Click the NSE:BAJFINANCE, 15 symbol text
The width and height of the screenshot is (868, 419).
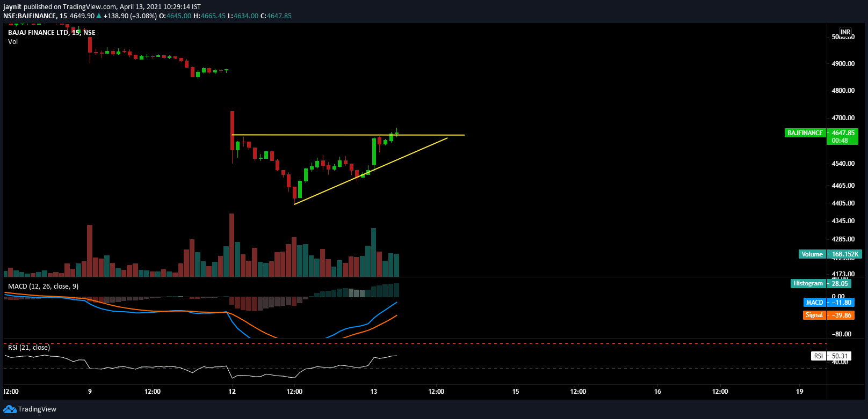tap(35, 16)
